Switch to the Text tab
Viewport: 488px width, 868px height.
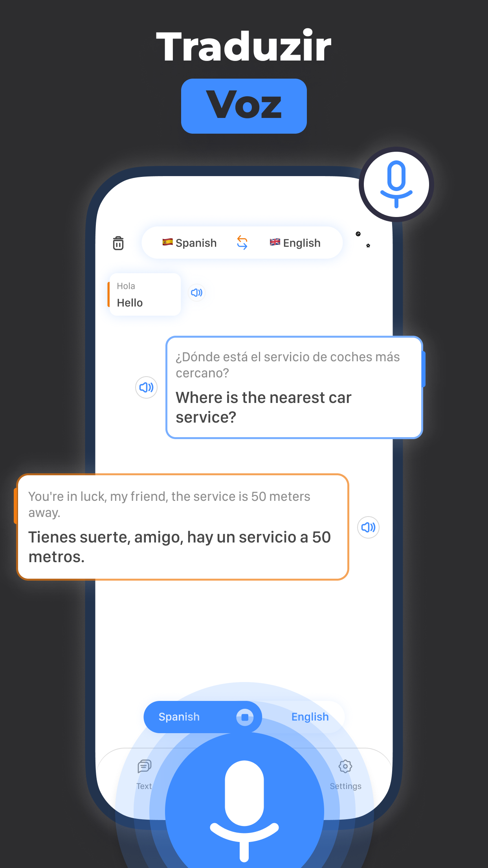click(144, 774)
